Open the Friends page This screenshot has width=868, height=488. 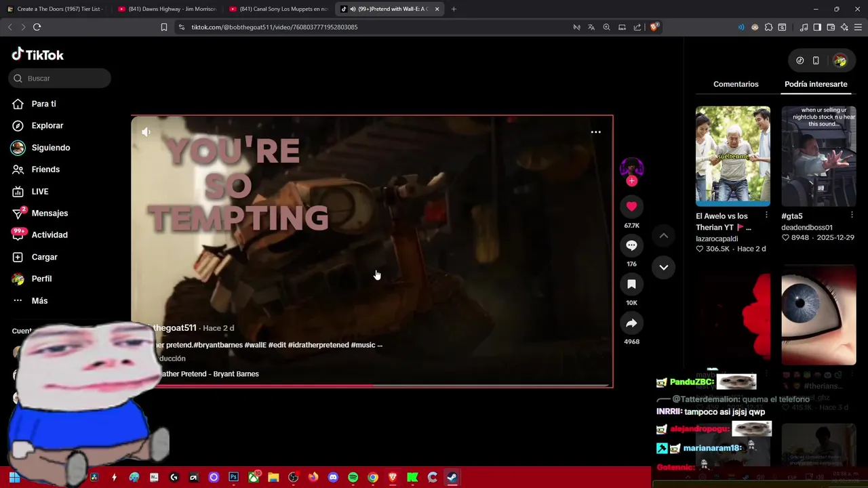coord(45,169)
